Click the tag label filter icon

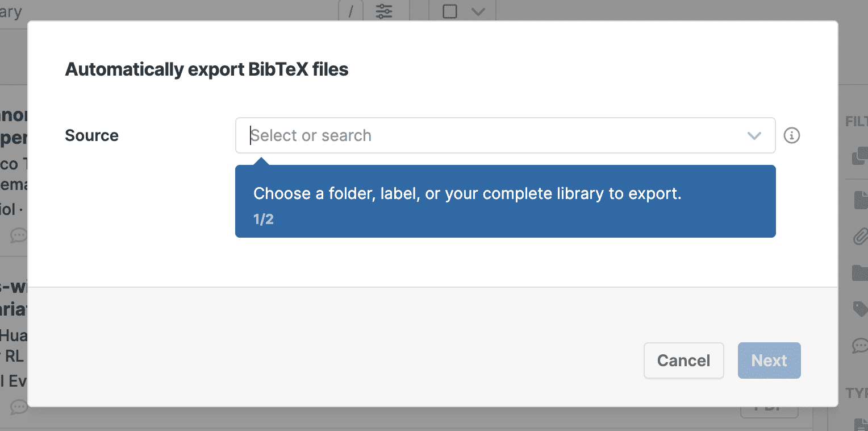(x=861, y=309)
